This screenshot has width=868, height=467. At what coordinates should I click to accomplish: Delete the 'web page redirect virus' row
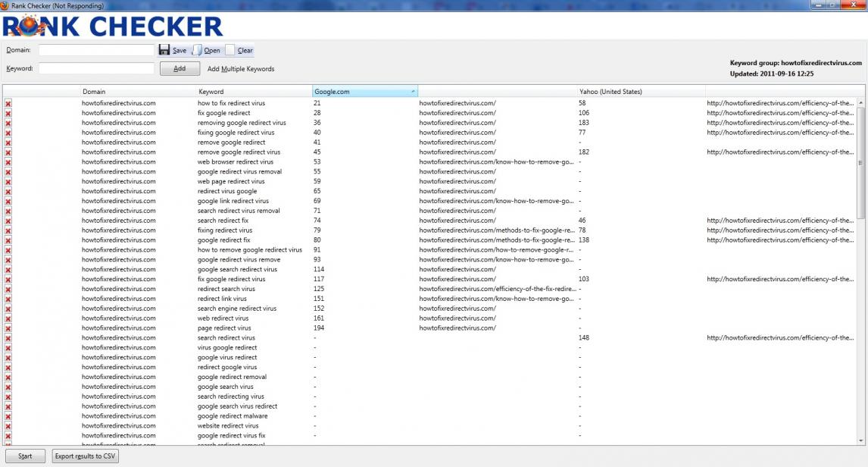point(8,182)
